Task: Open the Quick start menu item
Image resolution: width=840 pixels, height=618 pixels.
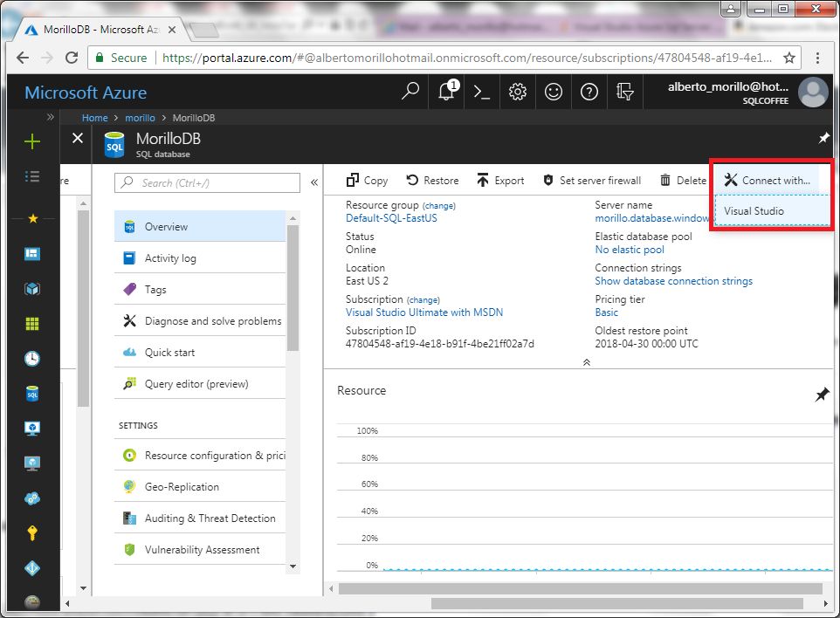Action: (x=200, y=353)
